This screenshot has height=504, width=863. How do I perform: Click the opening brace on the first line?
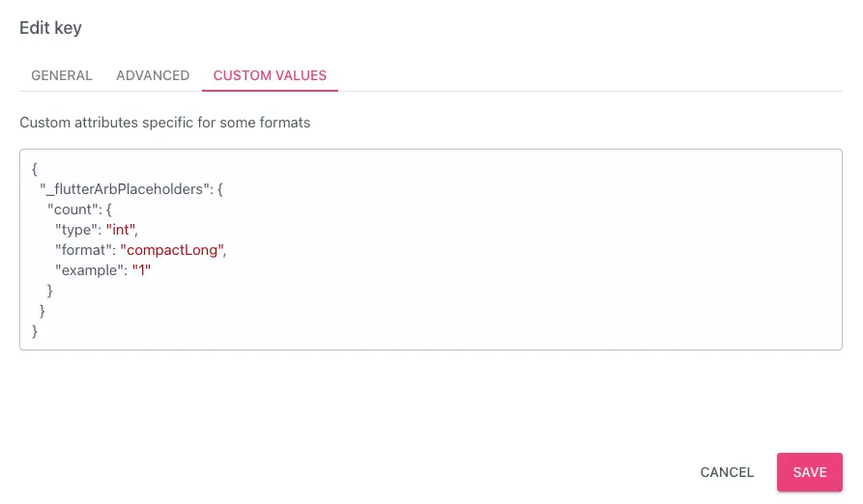(x=35, y=169)
